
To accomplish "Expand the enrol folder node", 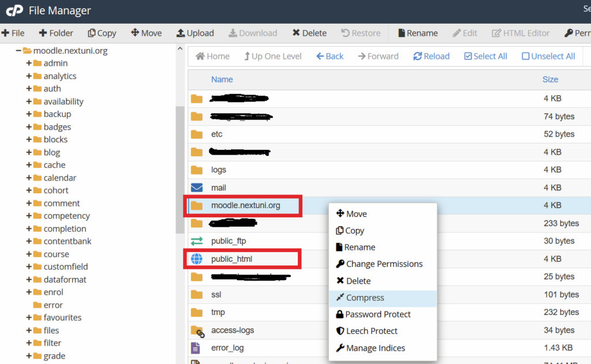I will pyautogui.click(x=29, y=292).
